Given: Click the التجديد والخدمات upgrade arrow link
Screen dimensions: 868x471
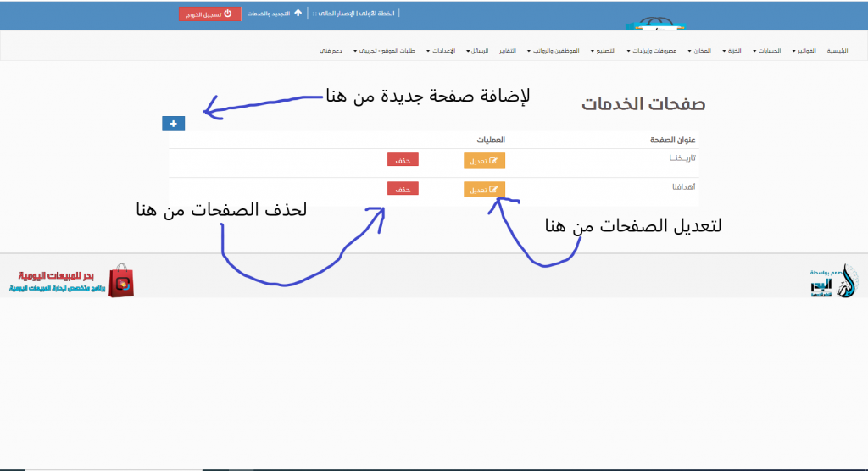Looking at the screenshot, I should (x=274, y=14).
